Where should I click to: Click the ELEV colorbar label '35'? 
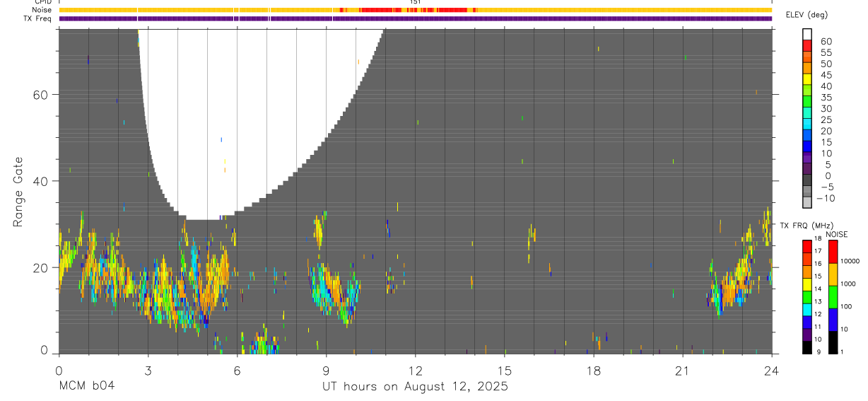(x=826, y=98)
